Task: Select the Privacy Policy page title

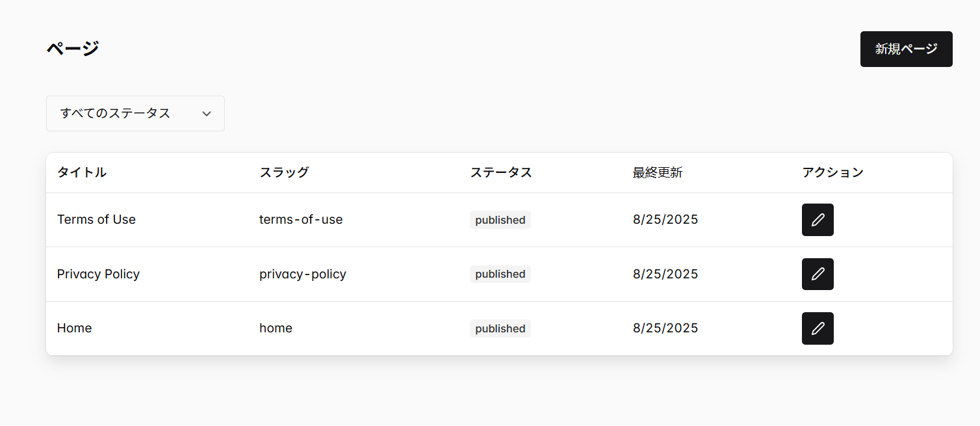Action: (x=98, y=274)
